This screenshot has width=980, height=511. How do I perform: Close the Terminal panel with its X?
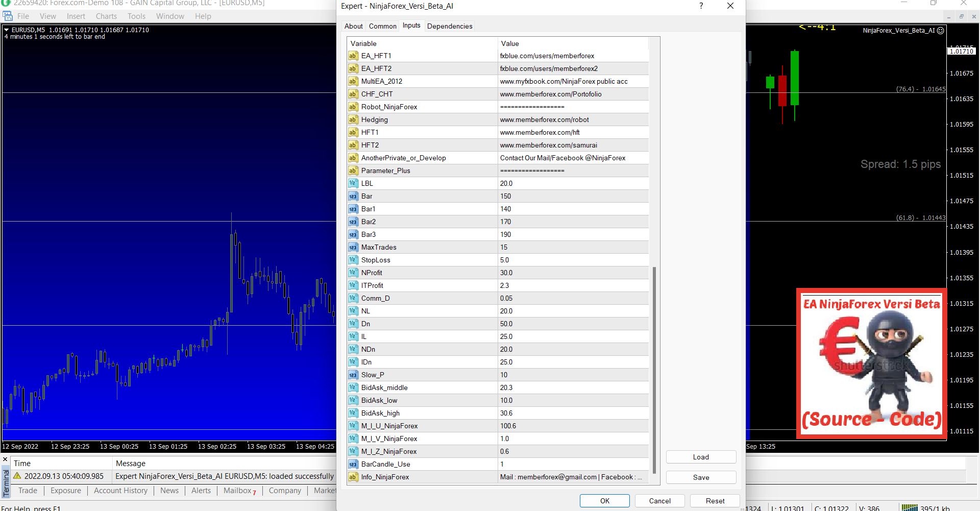pyautogui.click(x=5, y=459)
